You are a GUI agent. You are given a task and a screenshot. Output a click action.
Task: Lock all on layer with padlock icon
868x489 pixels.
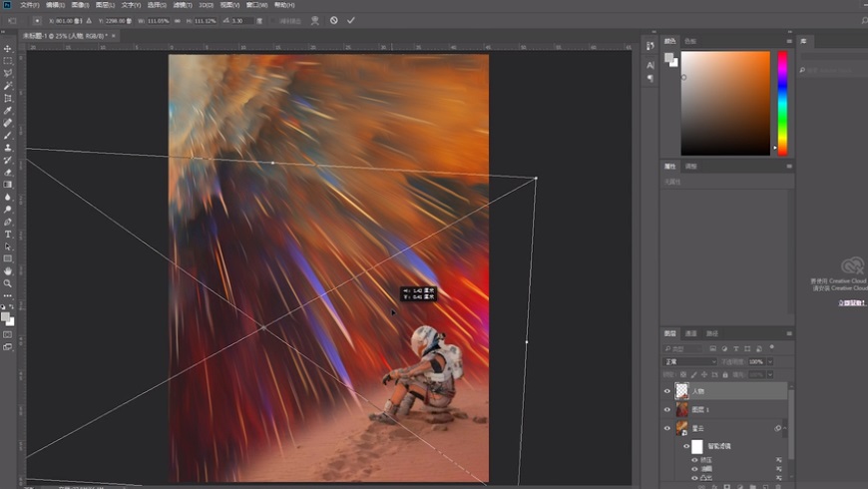click(x=725, y=375)
